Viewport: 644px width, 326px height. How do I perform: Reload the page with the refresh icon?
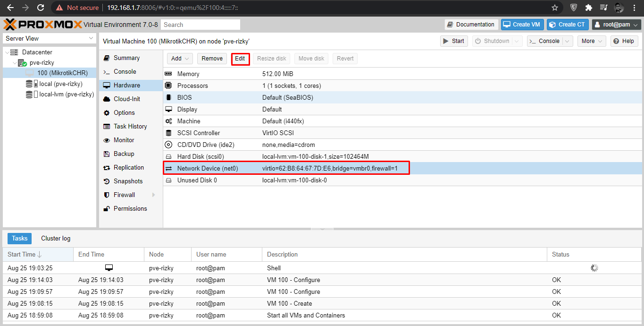tap(41, 8)
